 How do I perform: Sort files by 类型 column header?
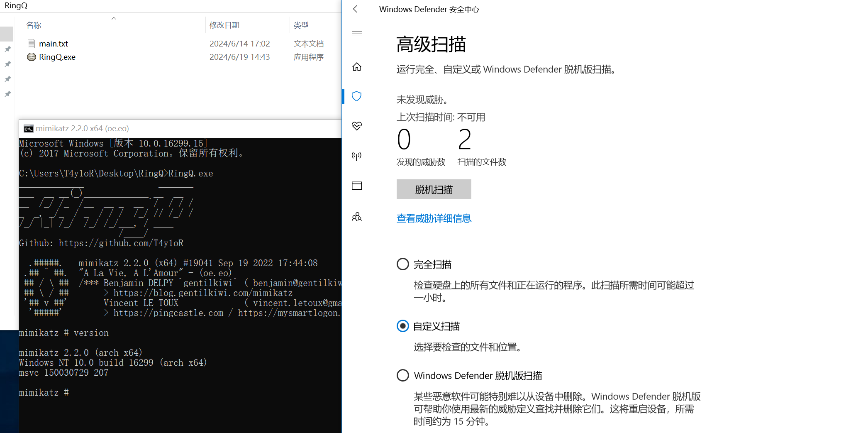click(301, 25)
